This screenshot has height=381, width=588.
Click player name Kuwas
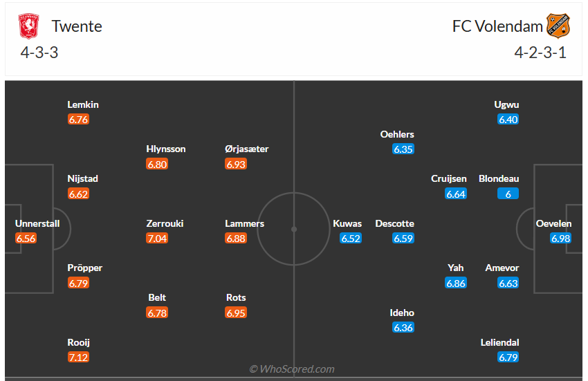point(347,223)
